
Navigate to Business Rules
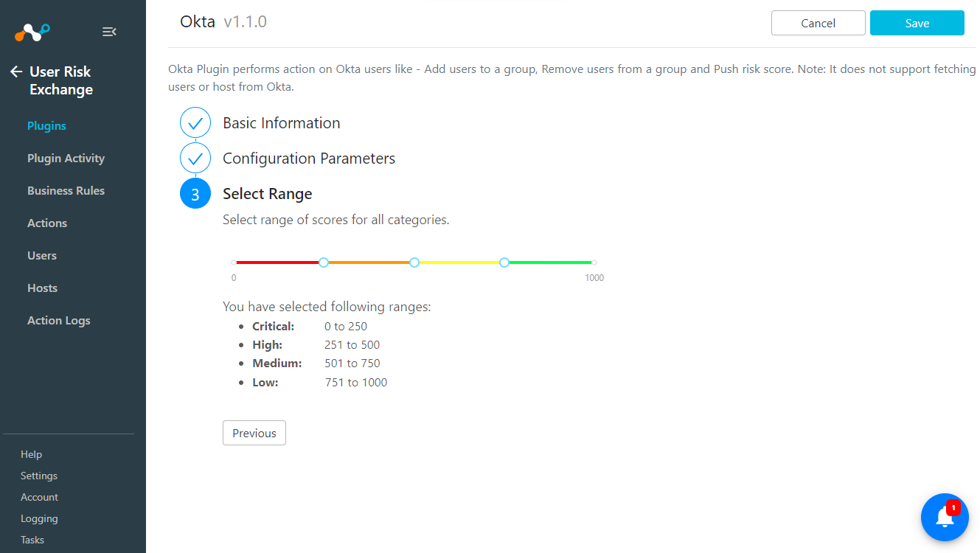click(66, 191)
